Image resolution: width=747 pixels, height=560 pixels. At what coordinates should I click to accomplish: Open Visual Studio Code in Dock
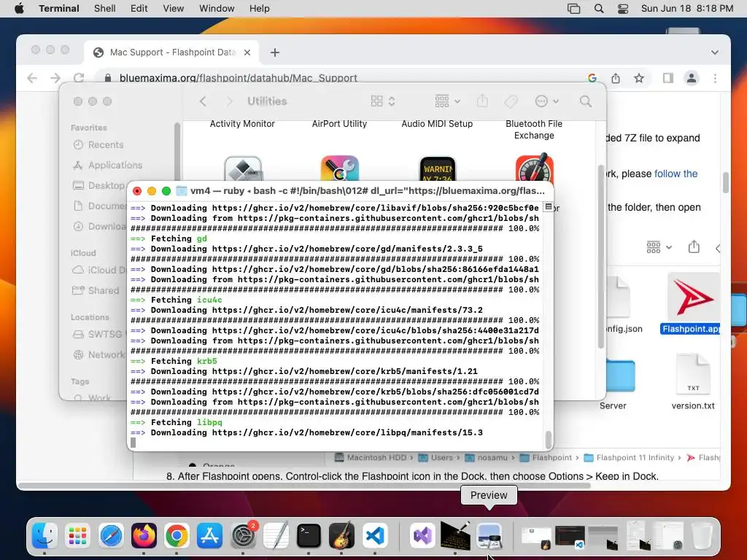tap(375, 536)
